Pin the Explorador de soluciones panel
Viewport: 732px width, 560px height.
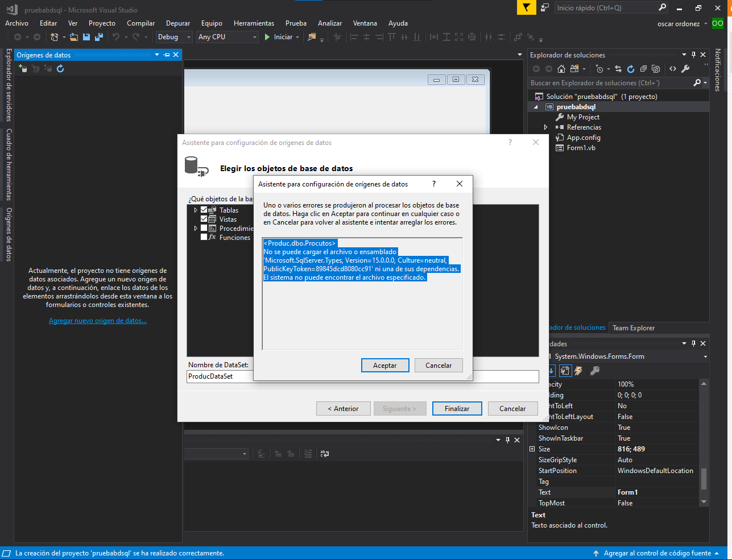(x=693, y=55)
